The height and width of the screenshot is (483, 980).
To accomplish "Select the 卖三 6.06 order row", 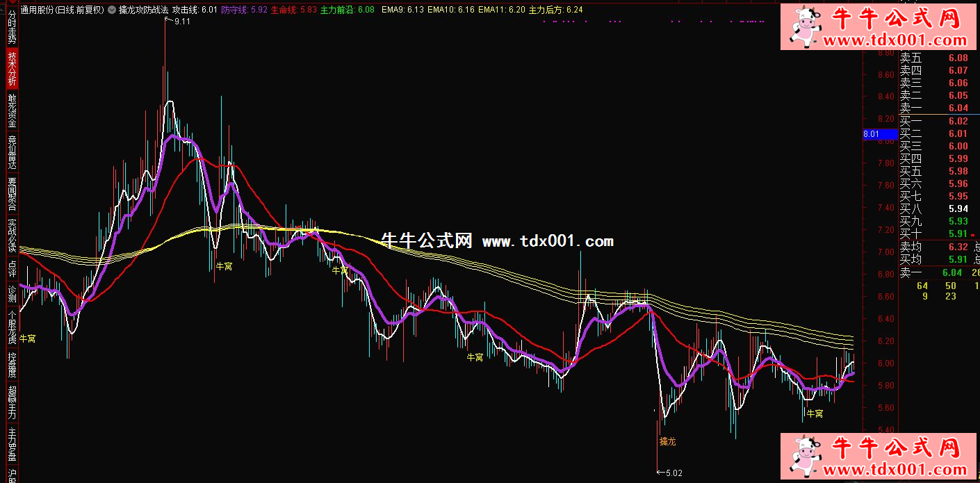I will tap(934, 83).
